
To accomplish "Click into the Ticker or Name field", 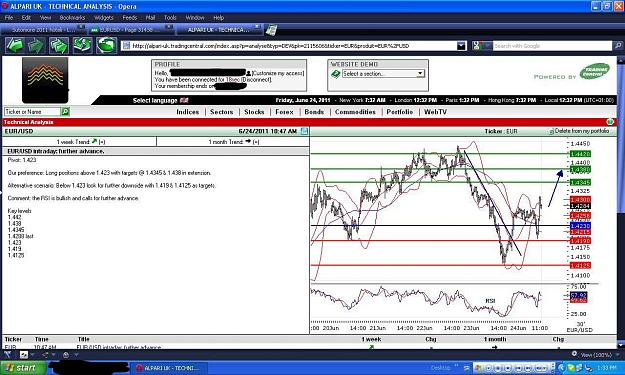I will click(x=32, y=112).
